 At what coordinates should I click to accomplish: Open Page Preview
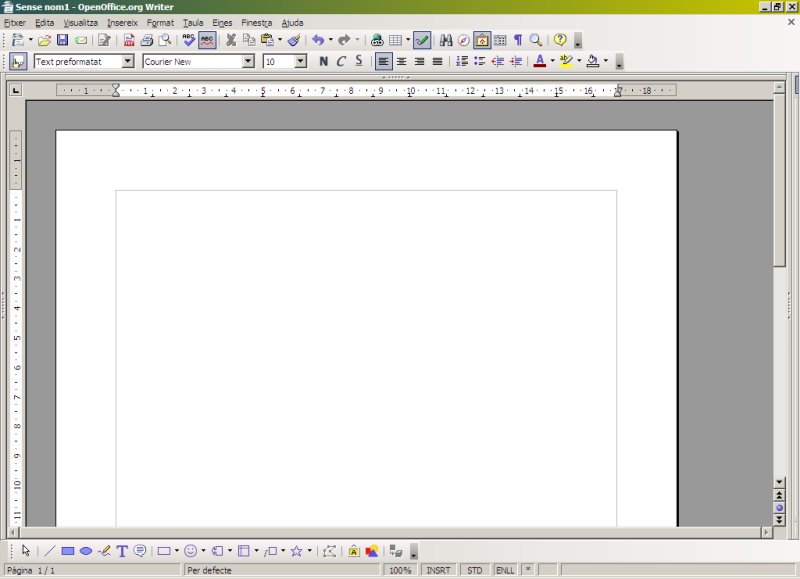(x=165, y=40)
